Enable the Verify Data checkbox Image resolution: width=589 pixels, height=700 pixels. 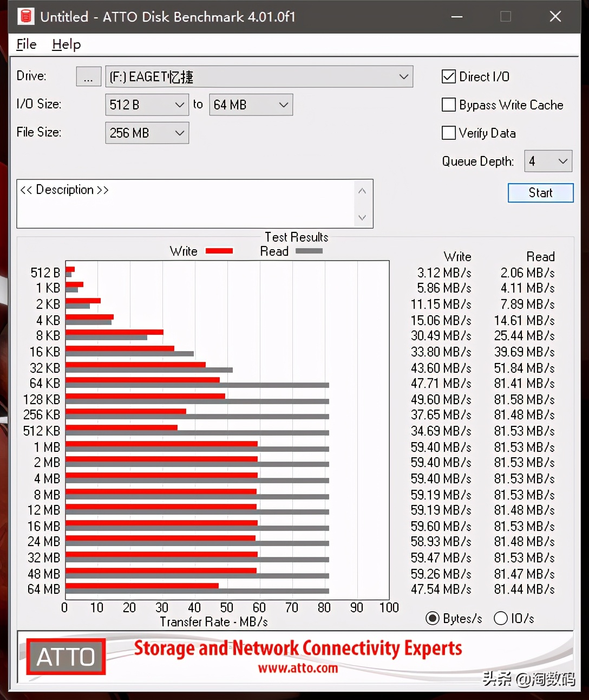[449, 133]
